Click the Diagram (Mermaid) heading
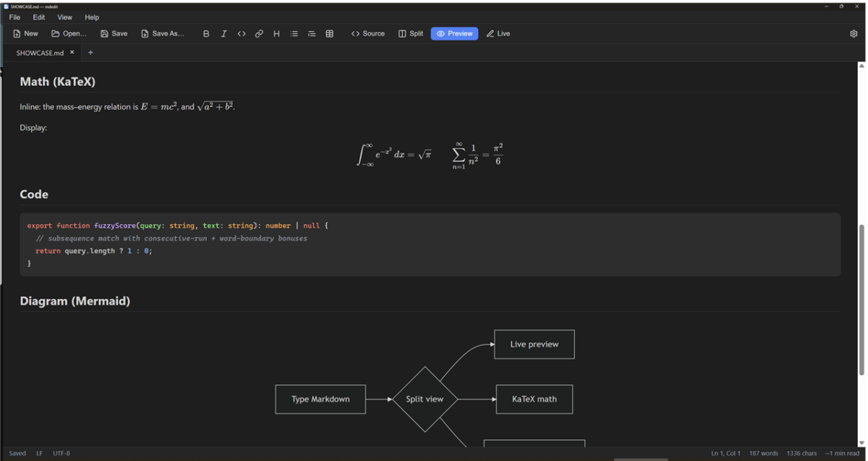The width and height of the screenshot is (868, 461). pos(75,301)
